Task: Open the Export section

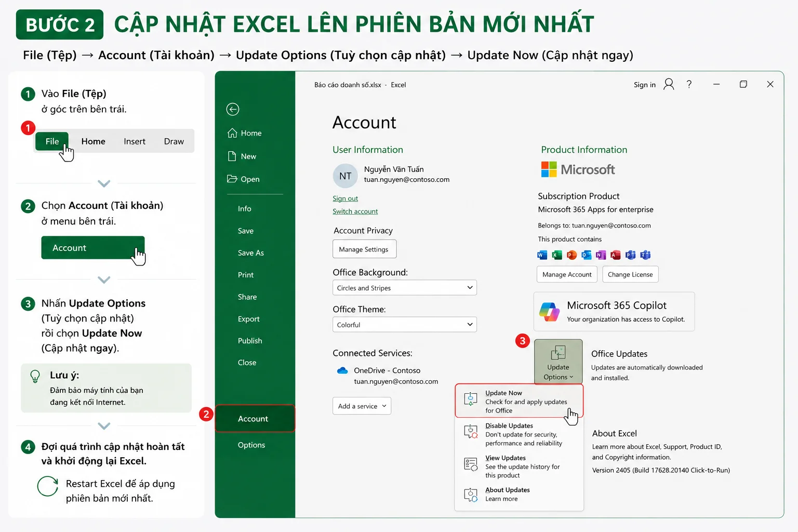Action: tap(249, 319)
